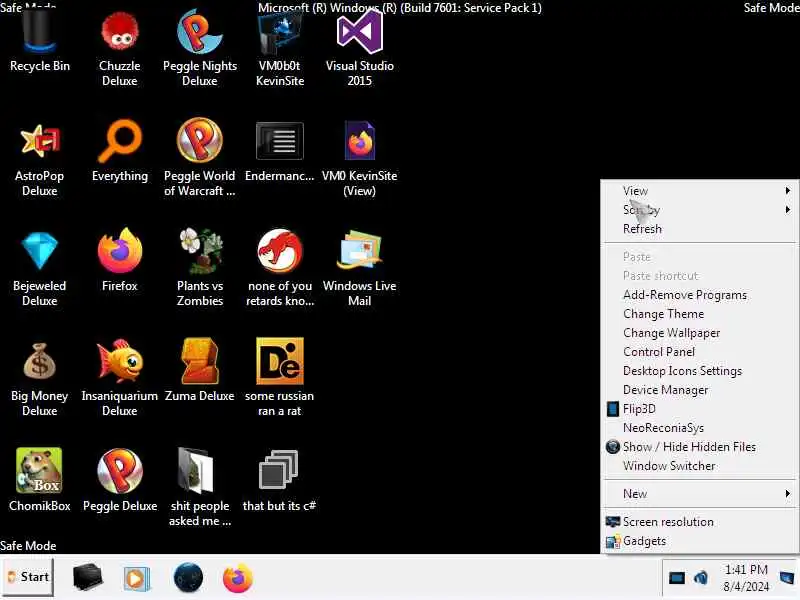Open Desktop Icons Settings entry
The height and width of the screenshot is (600, 800).
[x=698, y=371]
